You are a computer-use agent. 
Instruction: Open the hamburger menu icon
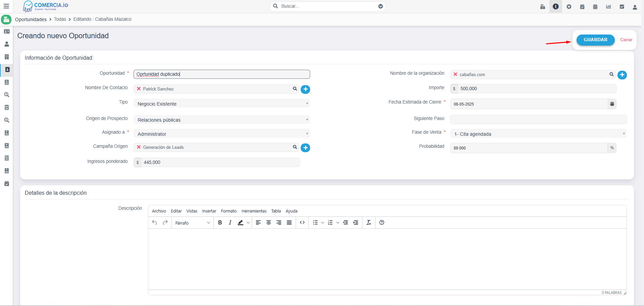click(6, 6)
